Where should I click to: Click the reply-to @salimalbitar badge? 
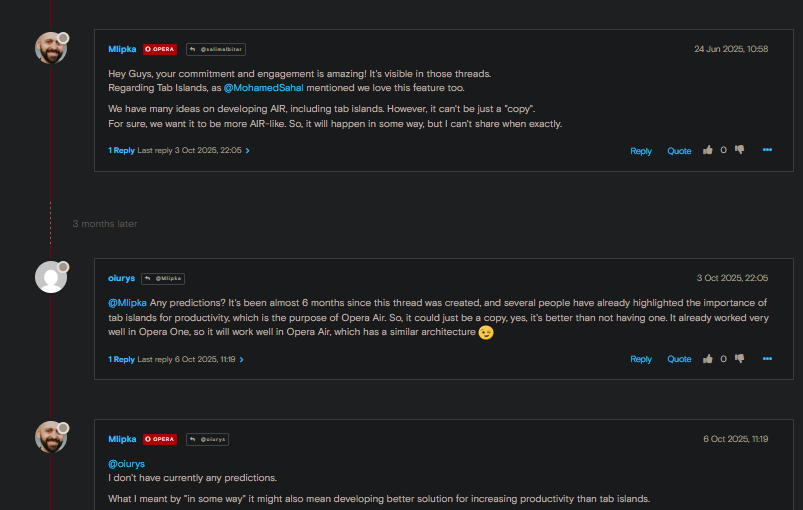(x=215, y=49)
